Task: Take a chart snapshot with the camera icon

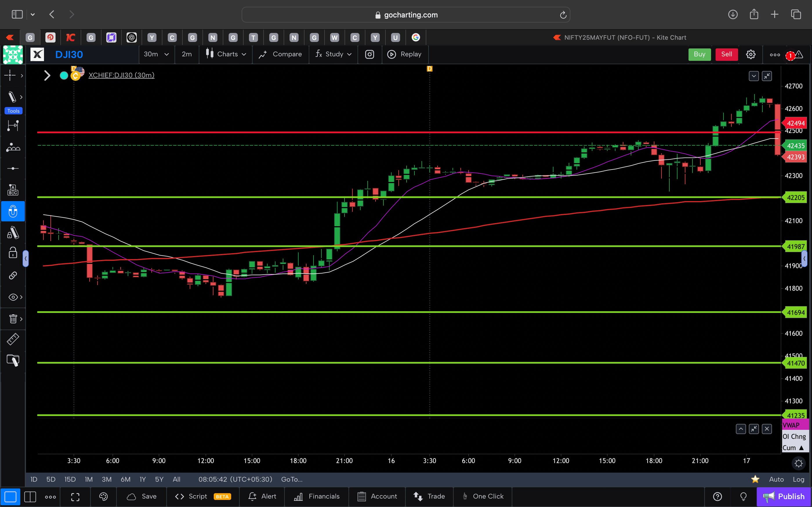Action: [369, 54]
